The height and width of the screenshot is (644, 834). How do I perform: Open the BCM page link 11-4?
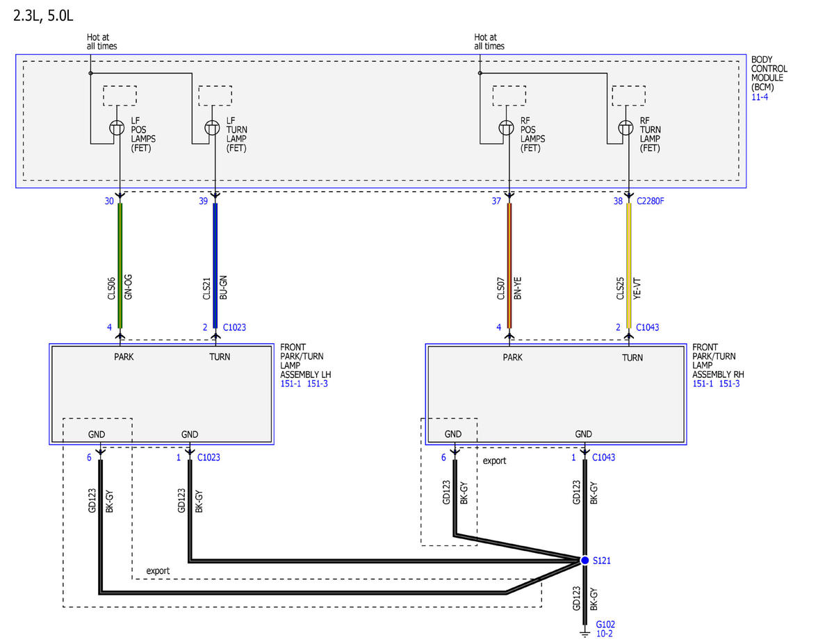(760, 97)
